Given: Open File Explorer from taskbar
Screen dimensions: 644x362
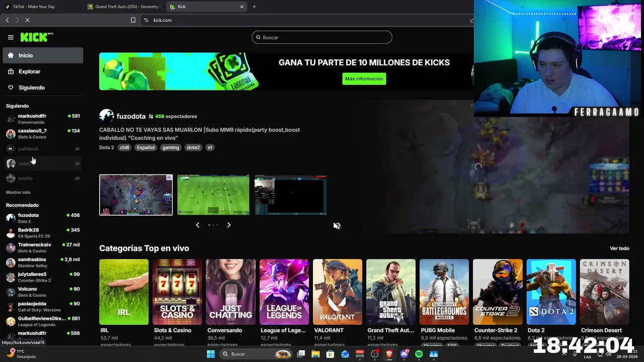Looking at the screenshot, I should (315, 354).
